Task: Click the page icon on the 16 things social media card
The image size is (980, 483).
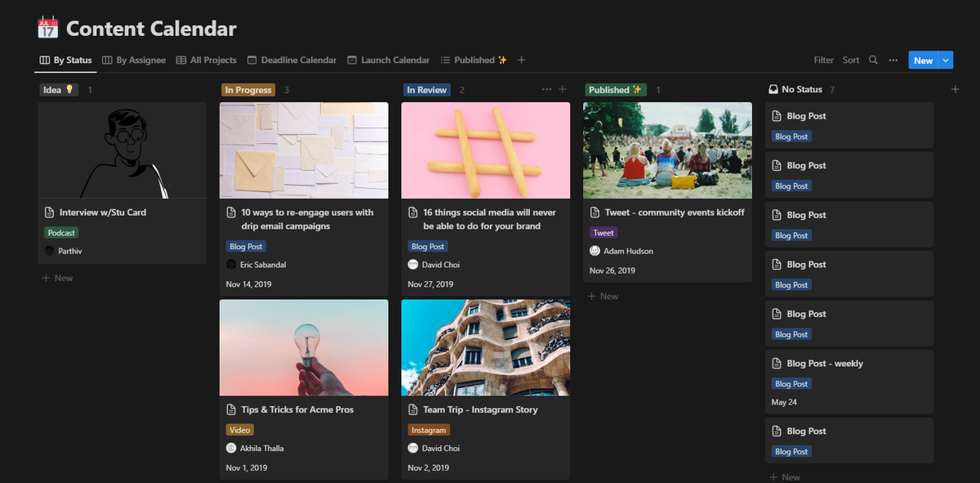Action: 413,212
